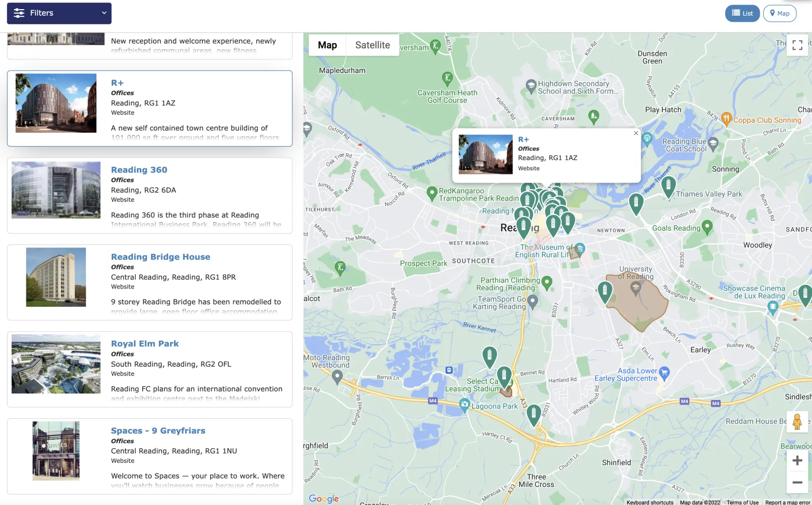This screenshot has width=812, height=505.
Task: Open Reading Bridge House listing title
Action: pyautogui.click(x=160, y=257)
